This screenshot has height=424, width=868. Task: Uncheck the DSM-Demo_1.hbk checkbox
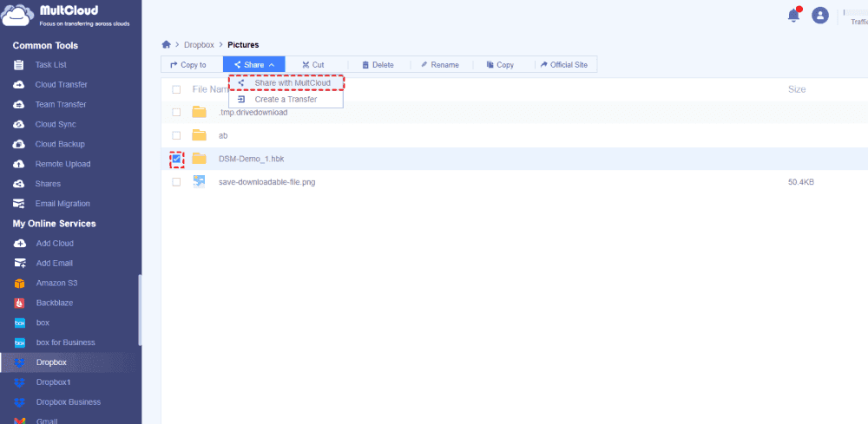176,160
